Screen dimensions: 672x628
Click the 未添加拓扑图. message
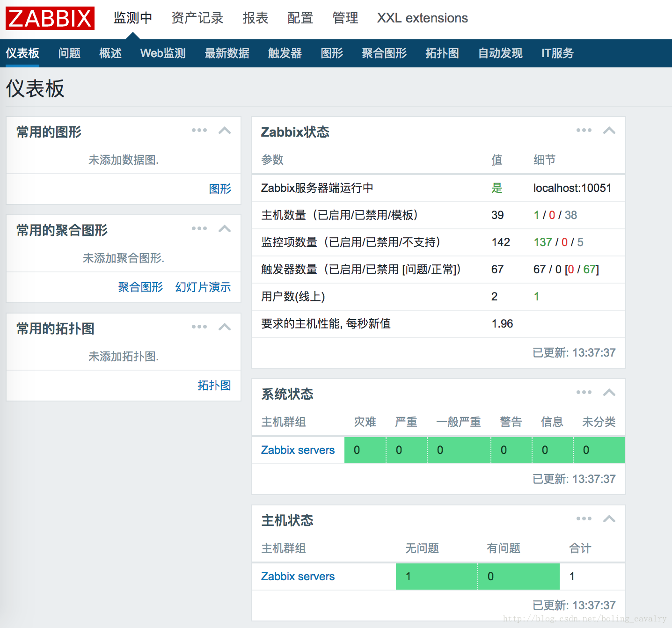(124, 357)
